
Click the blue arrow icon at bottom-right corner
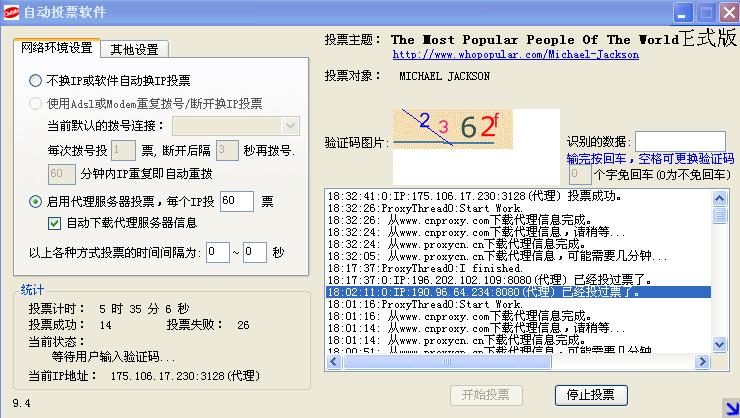click(731, 409)
